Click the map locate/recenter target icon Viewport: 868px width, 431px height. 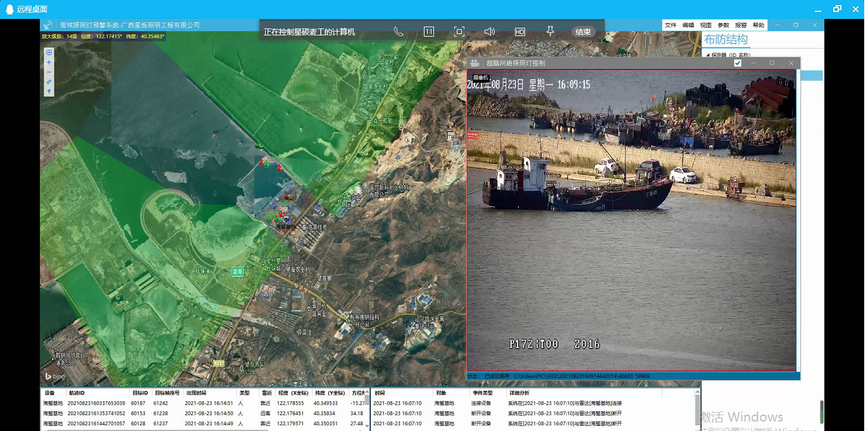49,52
